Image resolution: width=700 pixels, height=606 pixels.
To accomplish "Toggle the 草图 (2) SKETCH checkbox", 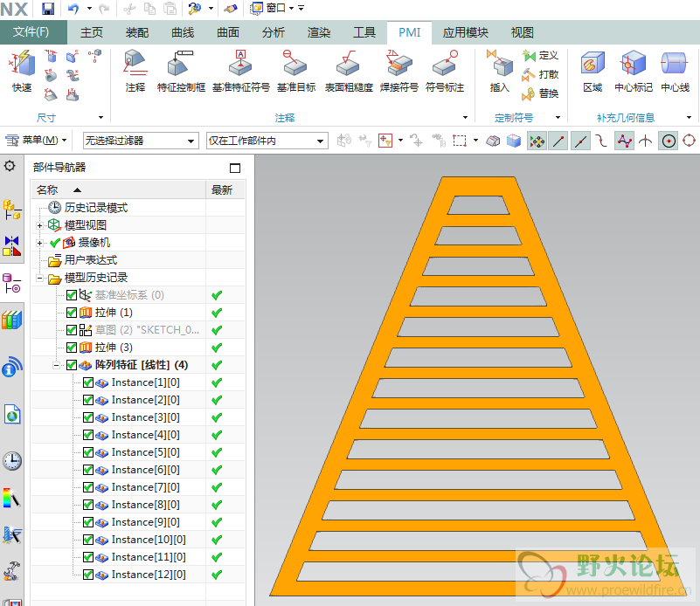I will point(72,330).
